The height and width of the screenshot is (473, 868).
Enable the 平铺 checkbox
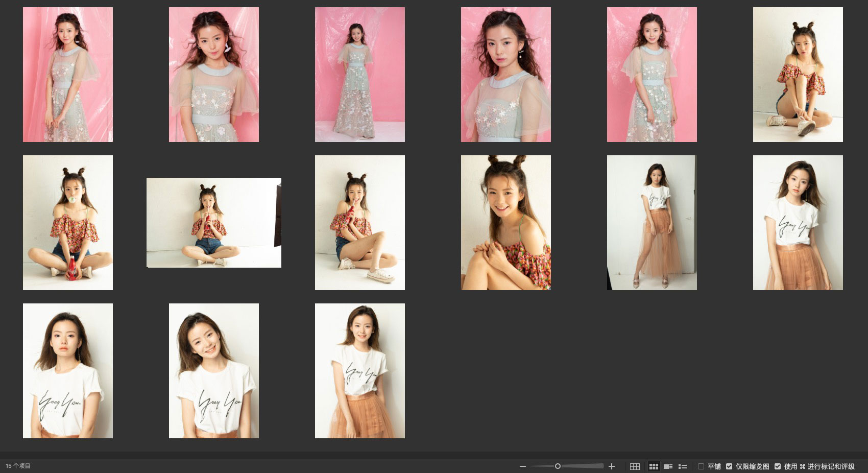click(701, 466)
